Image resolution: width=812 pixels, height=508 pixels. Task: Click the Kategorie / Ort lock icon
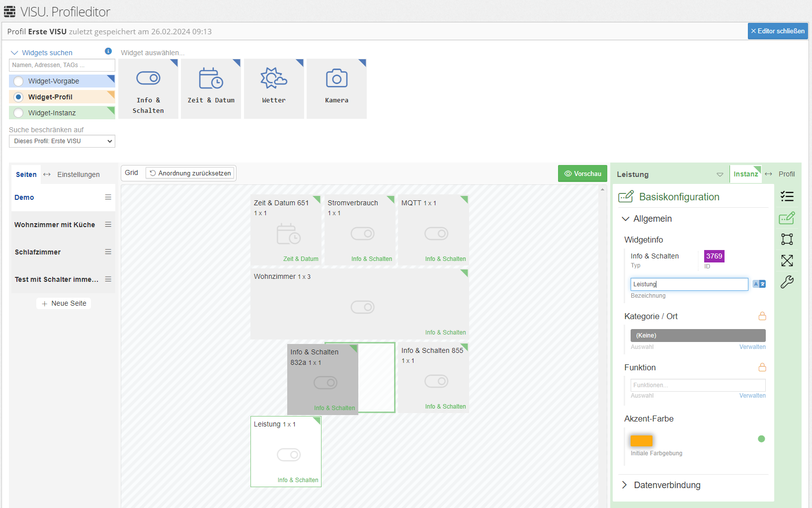(x=762, y=316)
